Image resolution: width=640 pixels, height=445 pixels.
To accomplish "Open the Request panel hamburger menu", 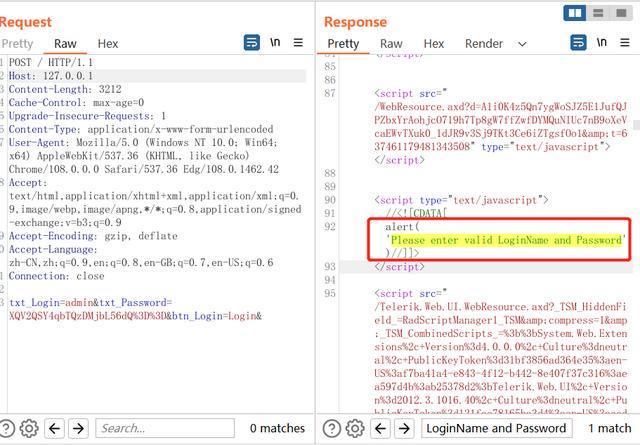I will [299, 43].
